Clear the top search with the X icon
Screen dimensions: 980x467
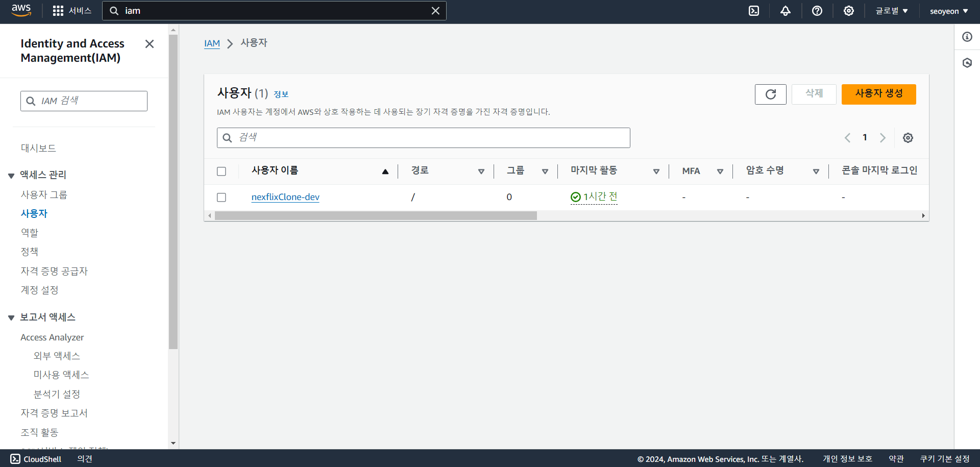click(435, 11)
